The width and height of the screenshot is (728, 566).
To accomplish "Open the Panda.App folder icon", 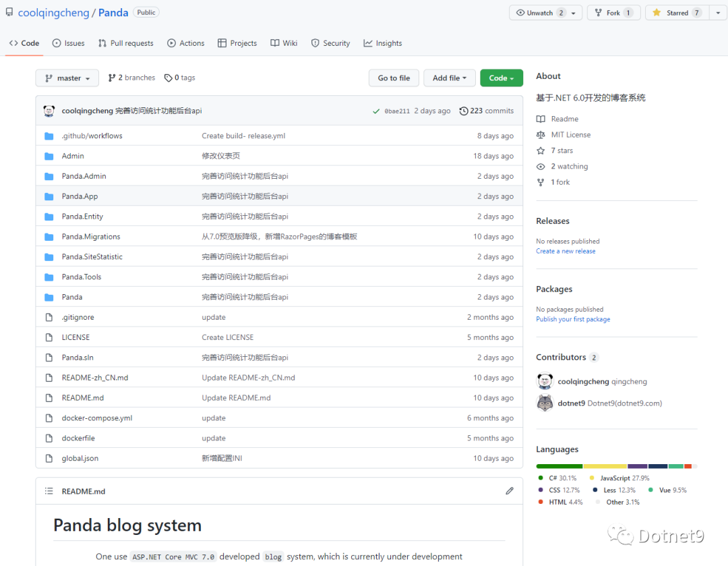I will tap(49, 196).
